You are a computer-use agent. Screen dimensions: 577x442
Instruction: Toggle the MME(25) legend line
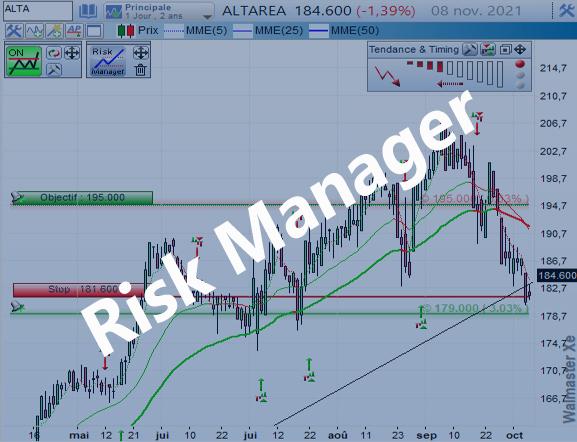[268, 31]
